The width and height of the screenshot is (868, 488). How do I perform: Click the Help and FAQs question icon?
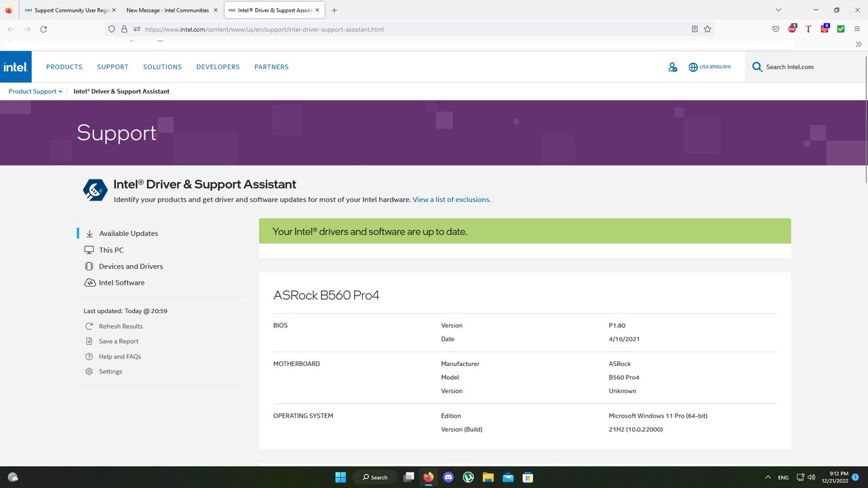click(89, 357)
